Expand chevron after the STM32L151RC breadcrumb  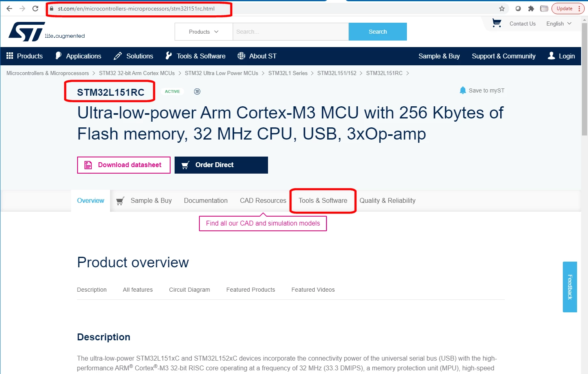click(x=407, y=73)
